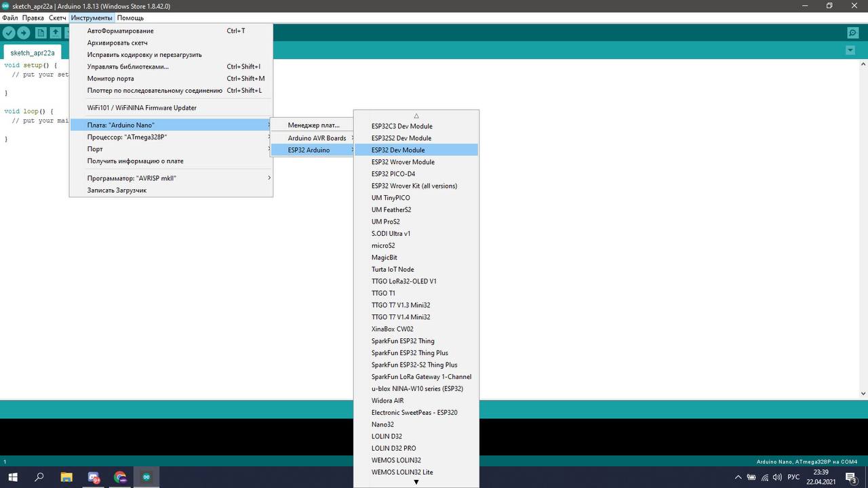Select the ESP32C3 Dev Module board

coord(416,126)
